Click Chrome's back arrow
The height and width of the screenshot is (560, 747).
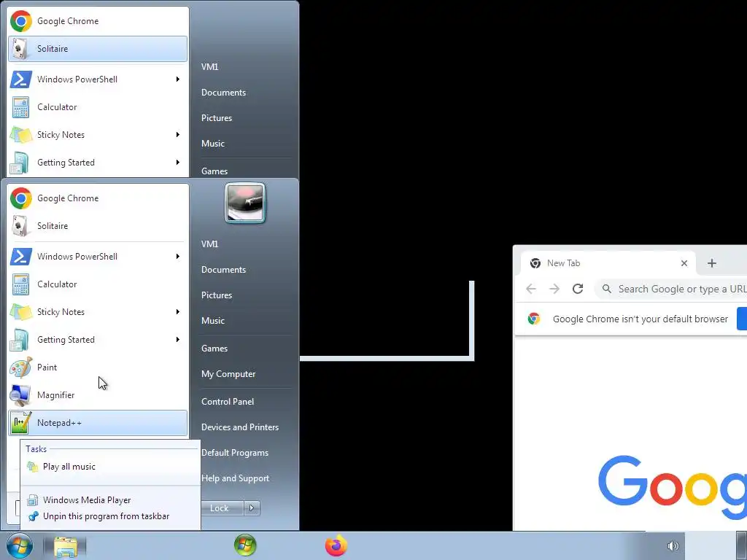click(x=531, y=289)
